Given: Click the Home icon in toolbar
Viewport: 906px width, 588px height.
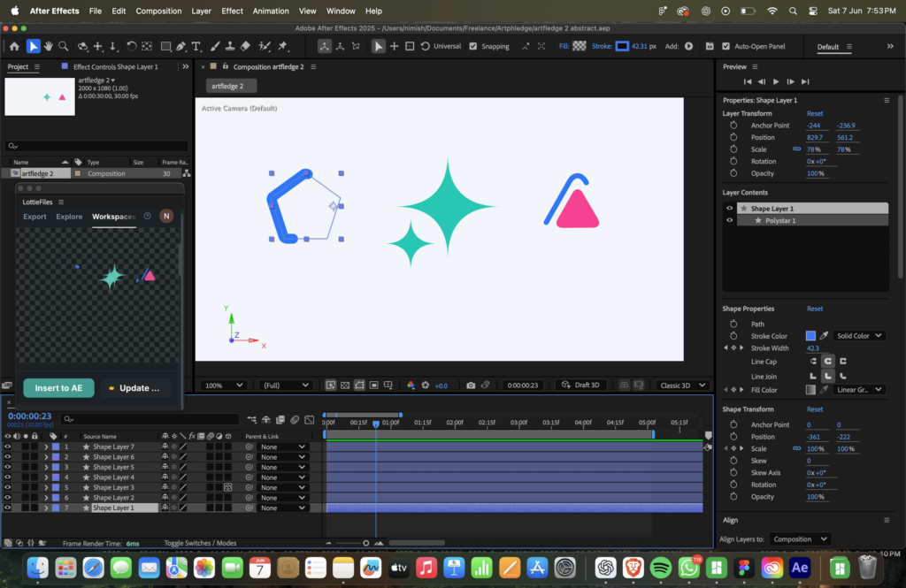Looking at the screenshot, I should (14, 46).
